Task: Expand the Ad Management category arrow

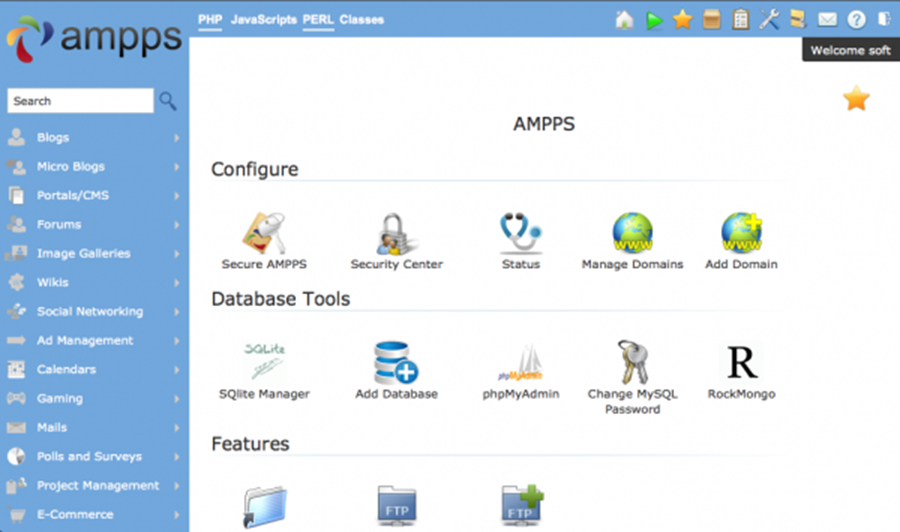Action: pos(177,341)
